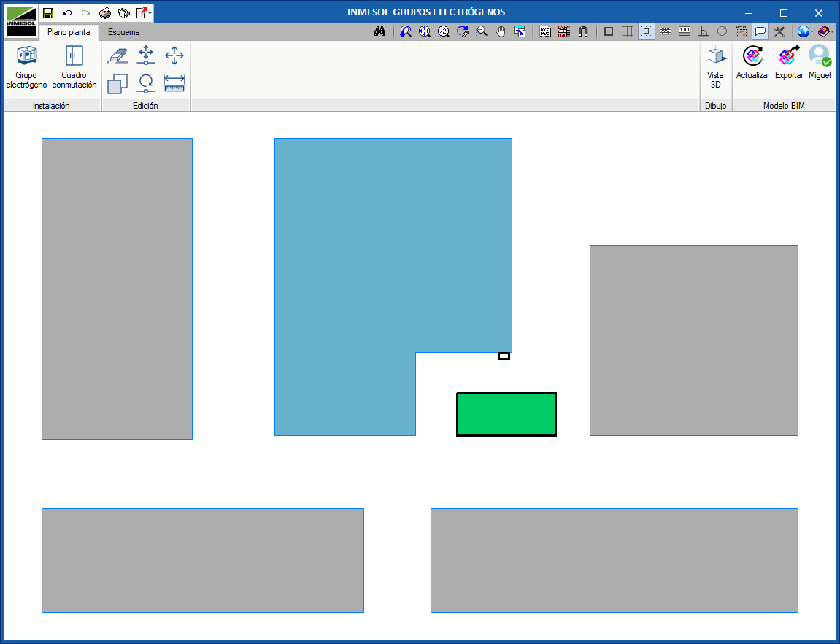Zoom to fit full drawing extents
The height and width of the screenshot is (644, 840).
click(424, 31)
